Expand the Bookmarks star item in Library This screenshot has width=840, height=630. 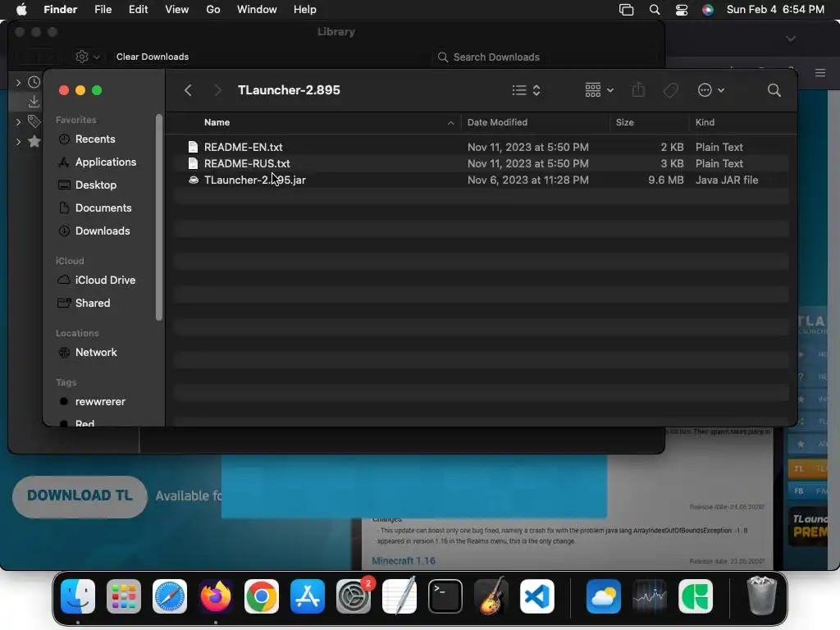pyautogui.click(x=18, y=141)
